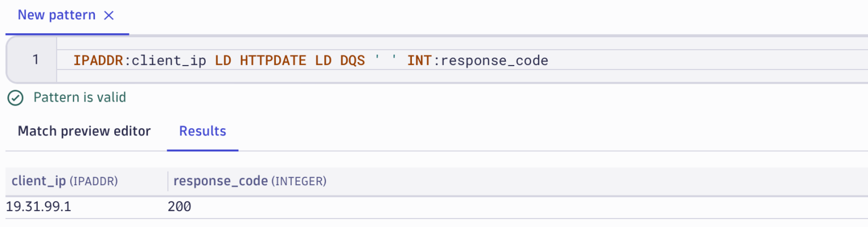Select the New pattern tab
Screen dimensions: 868x227
click(x=57, y=15)
